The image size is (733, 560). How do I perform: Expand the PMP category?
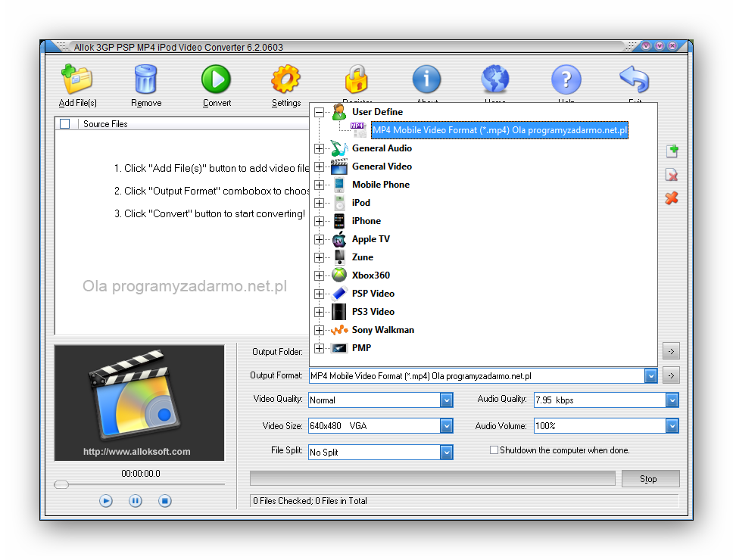click(320, 348)
